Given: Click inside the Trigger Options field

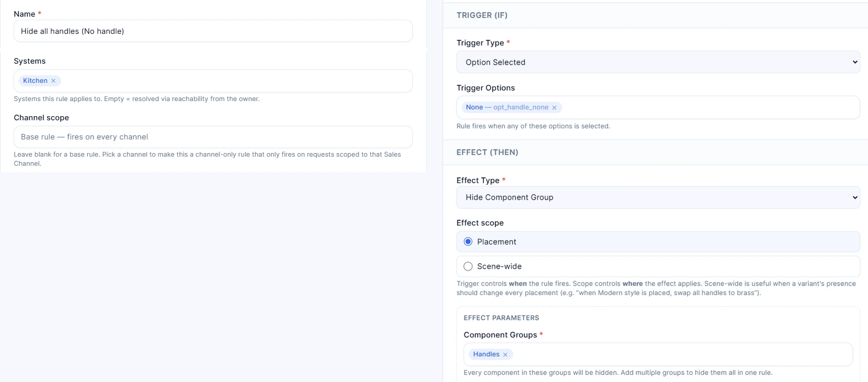Looking at the screenshot, I should pos(658,108).
